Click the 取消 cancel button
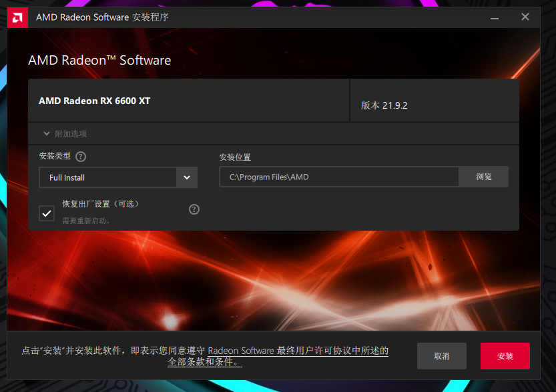Screen dimensions: 556x392 coord(441,356)
